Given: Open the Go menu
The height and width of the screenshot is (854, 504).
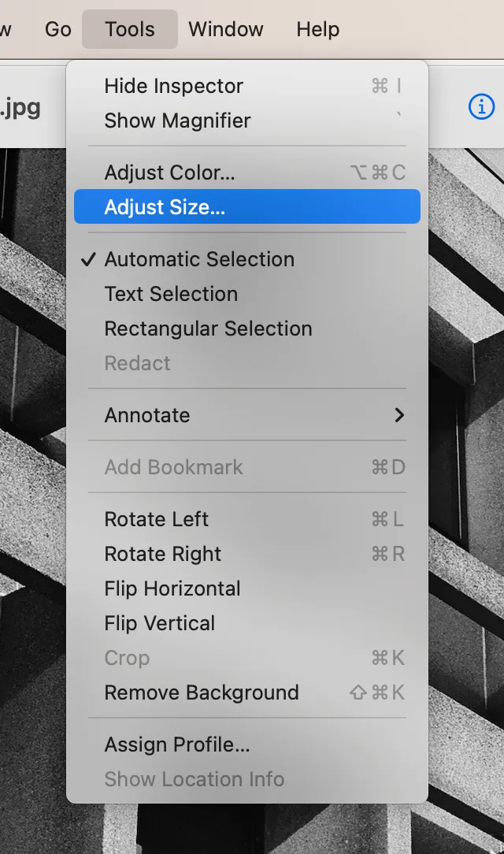Looking at the screenshot, I should (58, 29).
